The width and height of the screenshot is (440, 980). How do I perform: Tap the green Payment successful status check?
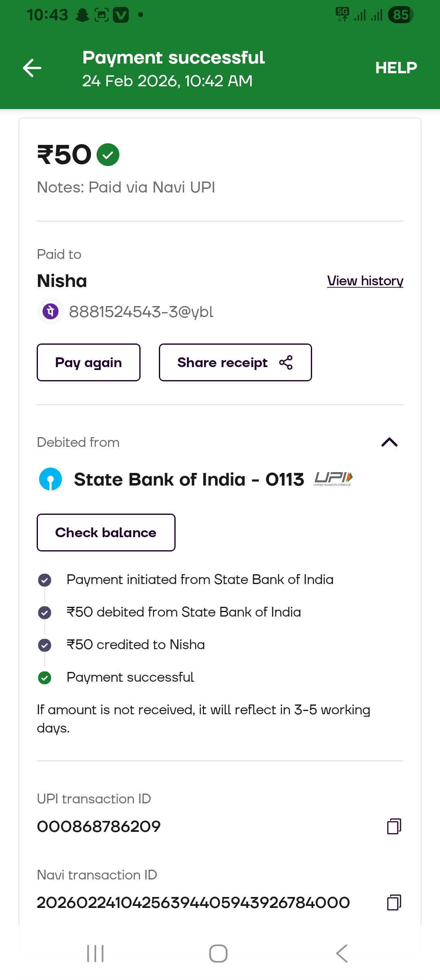click(x=44, y=678)
